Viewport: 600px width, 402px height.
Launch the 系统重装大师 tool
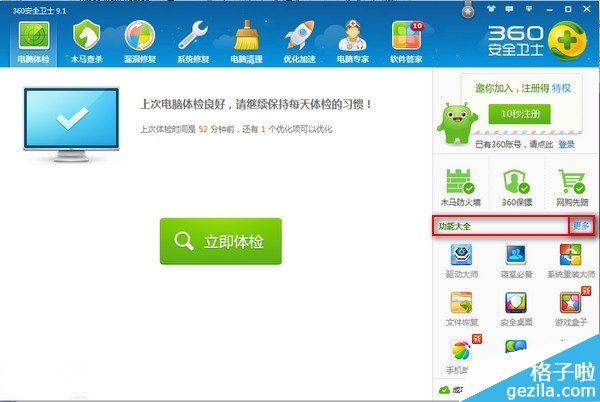point(571,261)
